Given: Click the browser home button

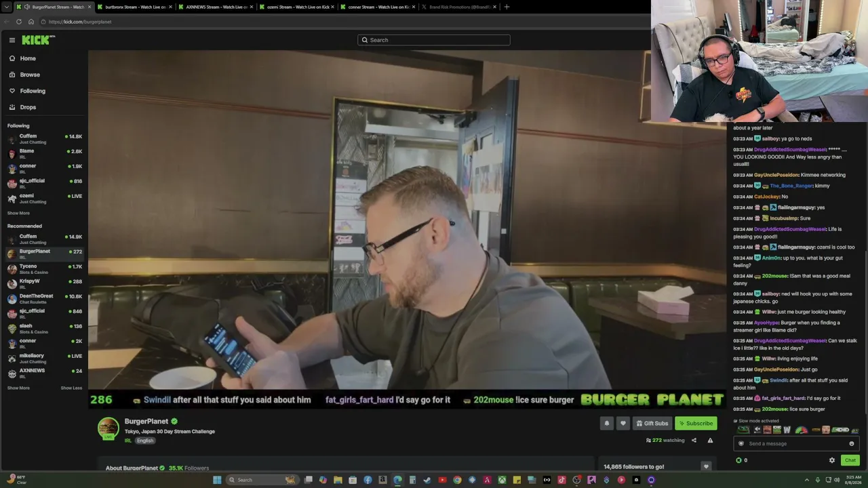Looking at the screenshot, I should tap(31, 22).
